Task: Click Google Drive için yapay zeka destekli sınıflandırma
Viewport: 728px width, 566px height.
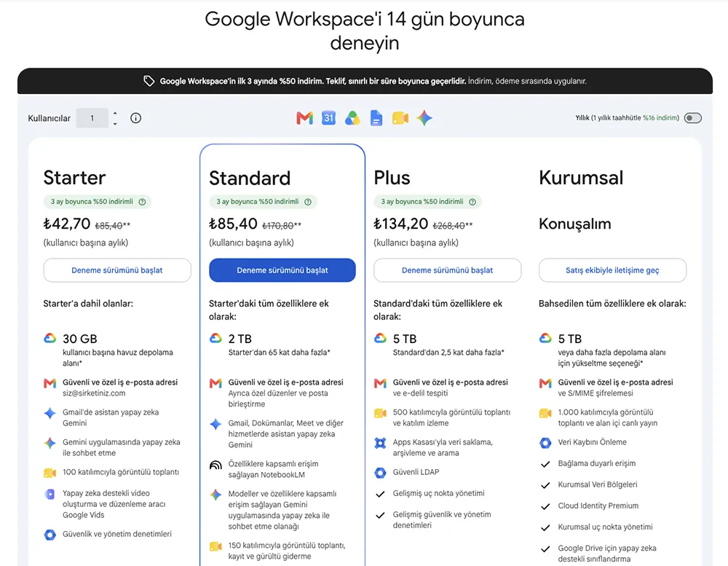Action: click(607, 554)
